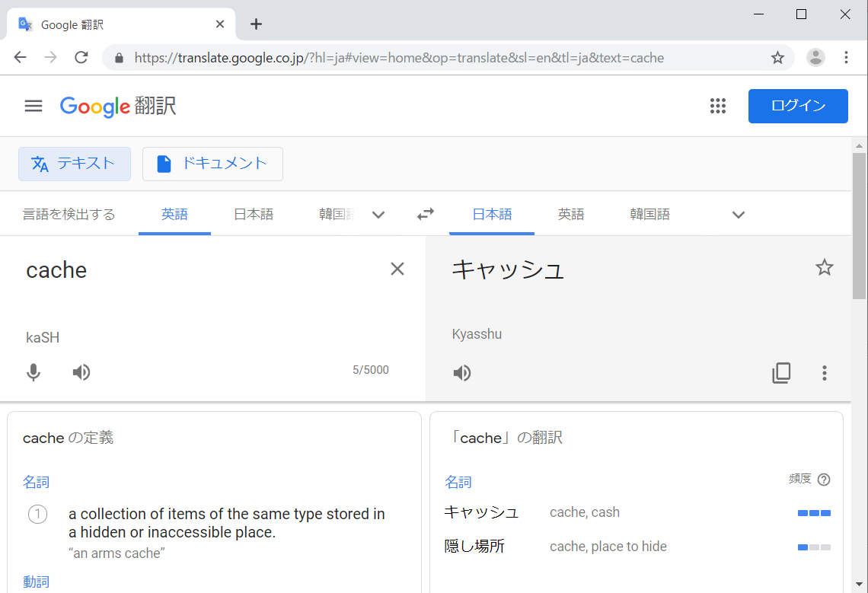Select the ドキュメント mode button
This screenshot has height=593, width=868.
212,164
